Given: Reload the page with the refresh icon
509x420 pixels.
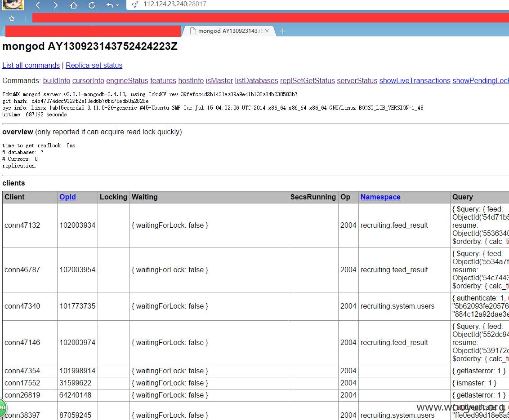Looking at the screenshot, I should tap(92, 5).
